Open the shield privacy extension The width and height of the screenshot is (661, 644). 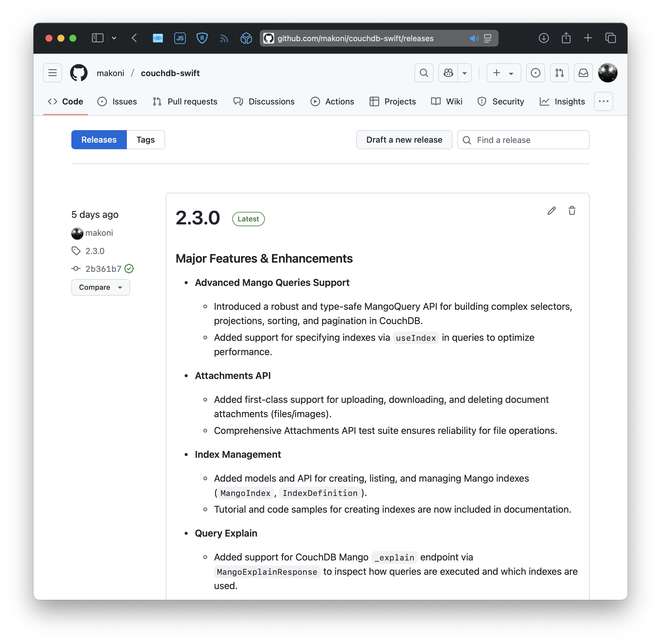click(x=202, y=38)
